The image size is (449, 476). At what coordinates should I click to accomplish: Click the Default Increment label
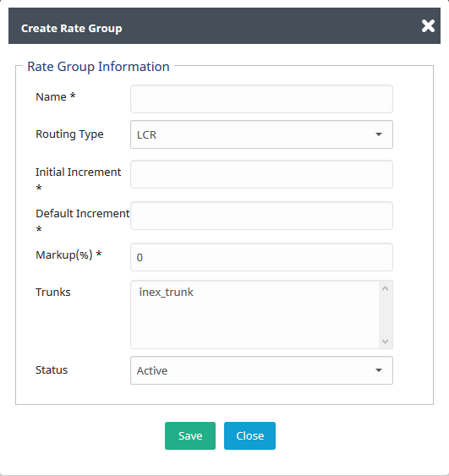(83, 221)
